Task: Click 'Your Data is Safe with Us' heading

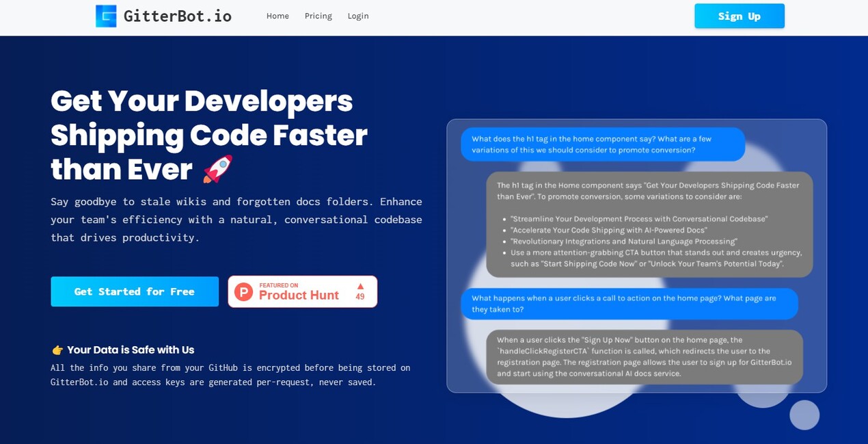Action: (x=131, y=350)
